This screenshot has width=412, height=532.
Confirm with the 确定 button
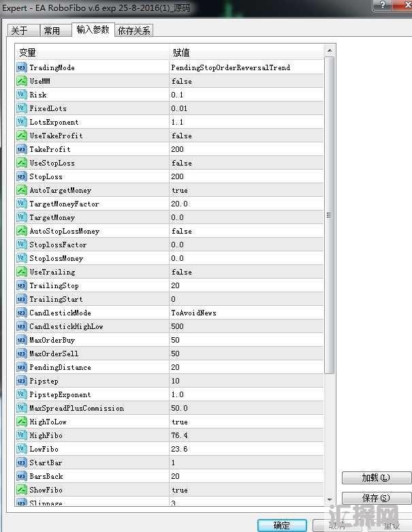pyautogui.click(x=282, y=525)
